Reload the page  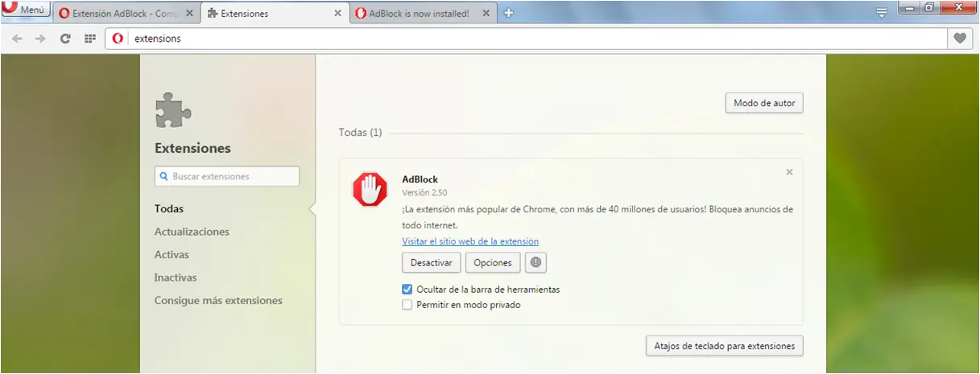point(65,38)
